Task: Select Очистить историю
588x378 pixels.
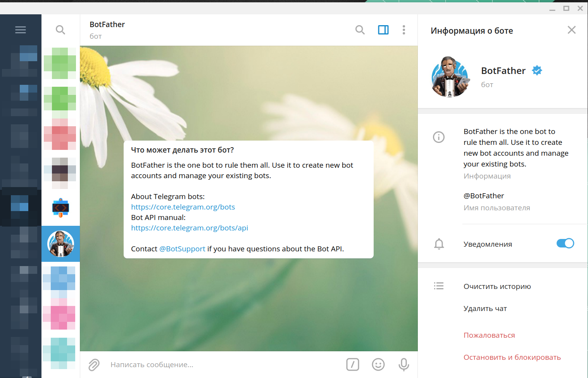Action: pyautogui.click(x=497, y=287)
